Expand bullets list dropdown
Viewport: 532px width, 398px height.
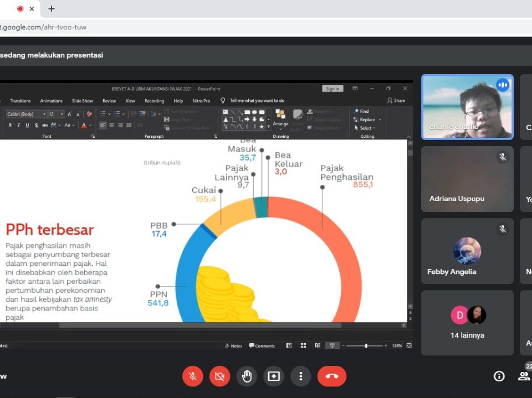pyautogui.click(x=110, y=114)
